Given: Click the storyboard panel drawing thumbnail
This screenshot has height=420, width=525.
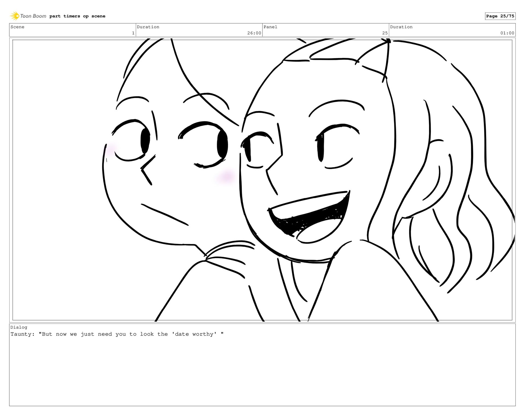Looking at the screenshot, I should pos(262,180).
